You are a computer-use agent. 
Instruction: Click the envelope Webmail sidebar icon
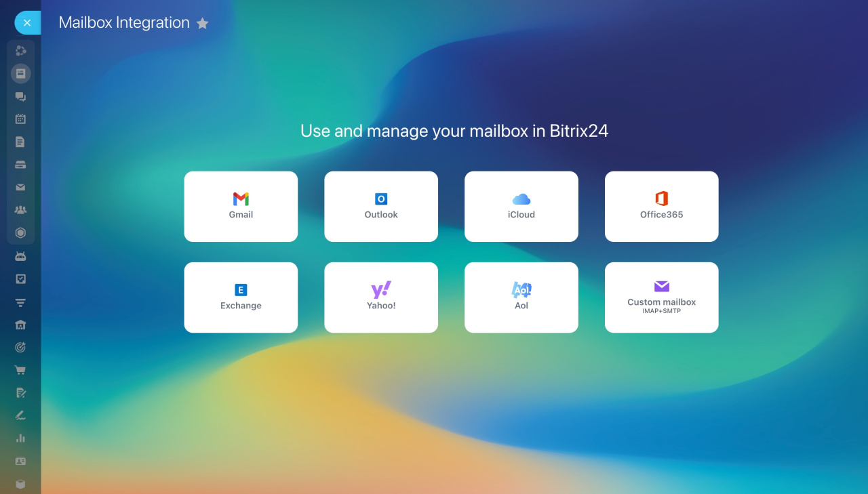20,188
